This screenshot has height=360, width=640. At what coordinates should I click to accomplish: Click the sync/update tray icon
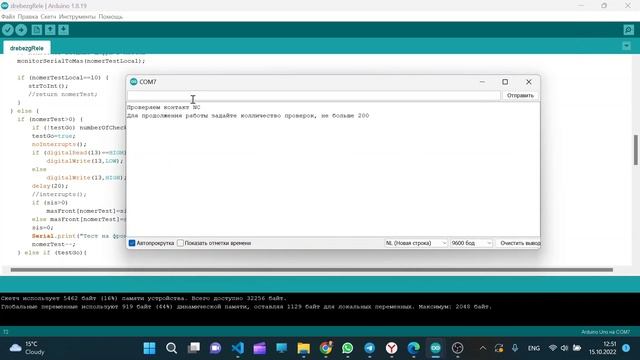point(499,348)
